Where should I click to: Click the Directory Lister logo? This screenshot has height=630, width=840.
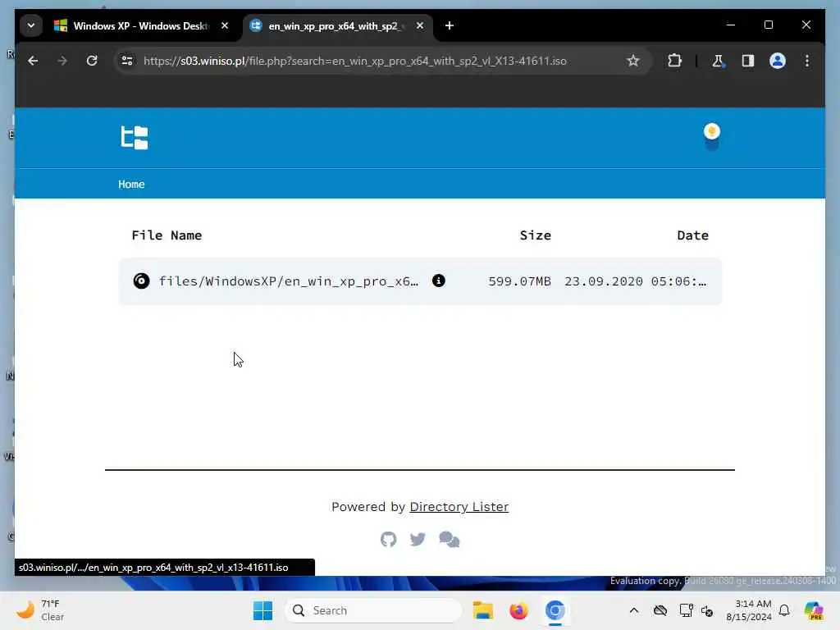pyautogui.click(x=134, y=138)
